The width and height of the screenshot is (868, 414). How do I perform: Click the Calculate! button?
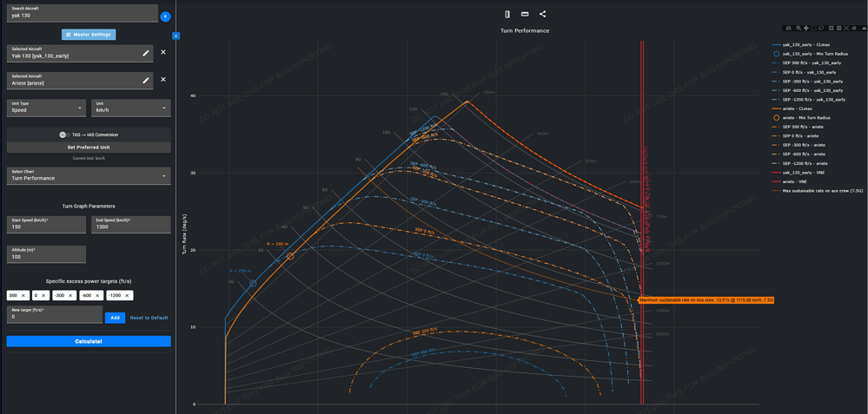[x=89, y=342]
